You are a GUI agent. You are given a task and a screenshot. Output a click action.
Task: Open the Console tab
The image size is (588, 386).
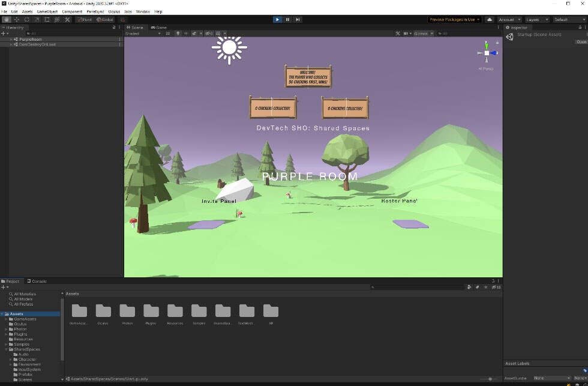[38, 281]
